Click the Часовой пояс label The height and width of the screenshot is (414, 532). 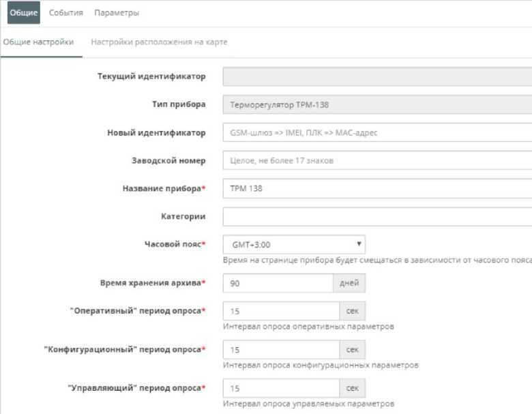[173, 244]
